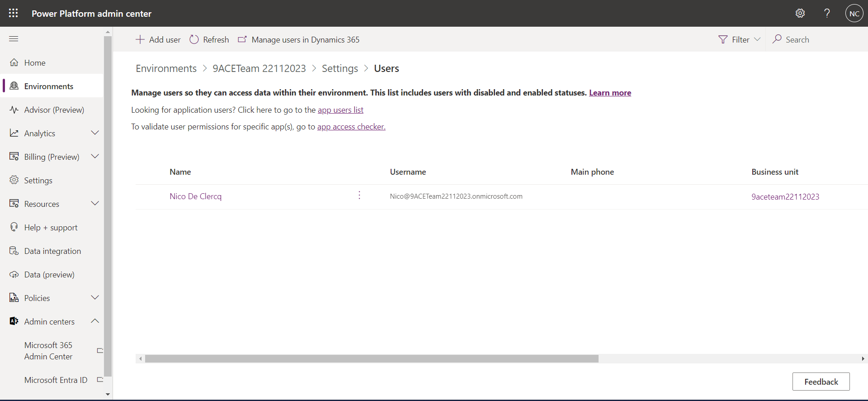Open Microsoft Entra ID external icon
The image size is (868, 401).
(x=100, y=380)
